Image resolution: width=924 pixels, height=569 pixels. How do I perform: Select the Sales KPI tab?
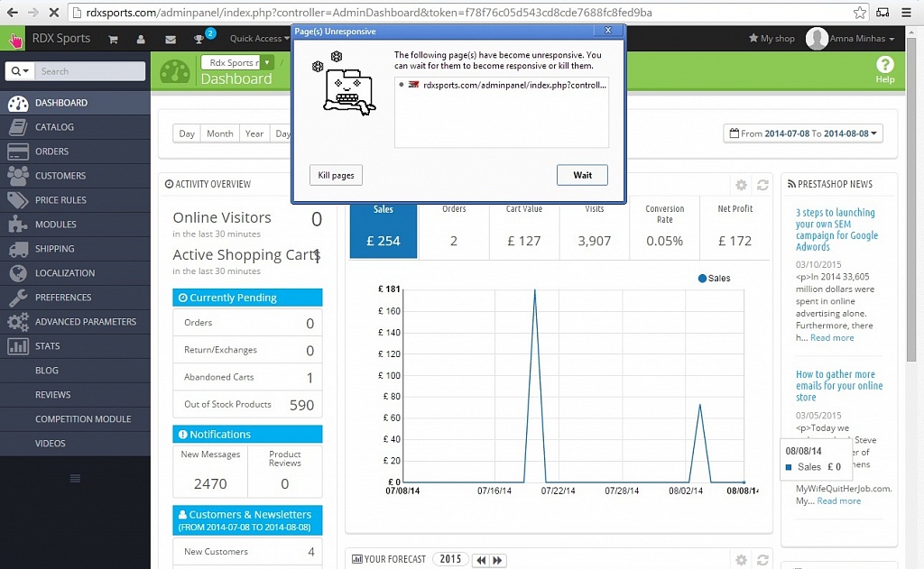pyautogui.click(x=383, y=230)
